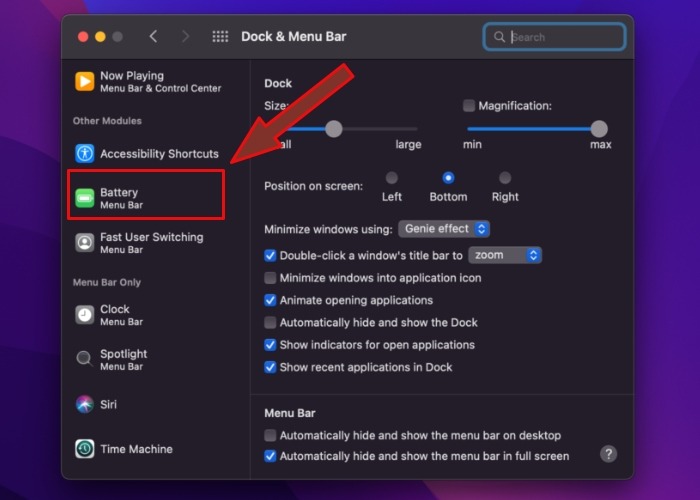Select Right dock position
Image resolution: width=700 pixels, height=500 pixels.
505,178
